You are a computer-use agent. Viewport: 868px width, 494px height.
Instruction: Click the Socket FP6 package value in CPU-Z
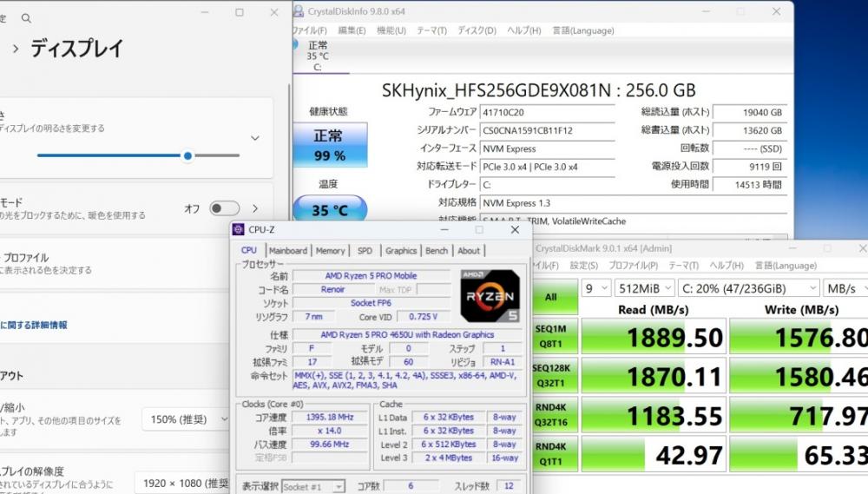pos(371,303)
